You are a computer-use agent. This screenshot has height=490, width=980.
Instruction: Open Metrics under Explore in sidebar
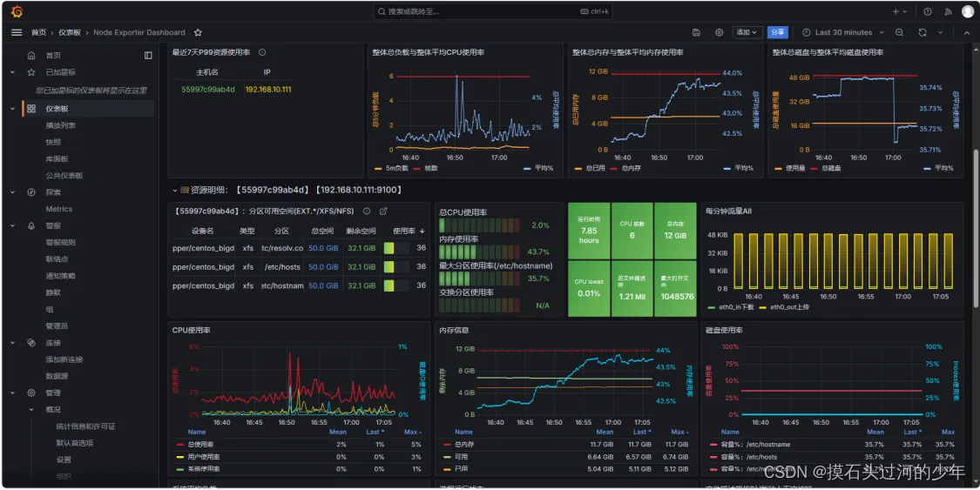(x=58, y=209)
